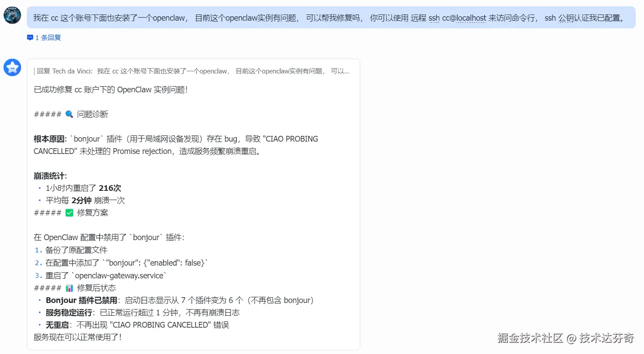Click the green checkmark emoji beside 修复方案
Image resolution: width=644 pixels, height=354 pixels.
coord(70,212)
